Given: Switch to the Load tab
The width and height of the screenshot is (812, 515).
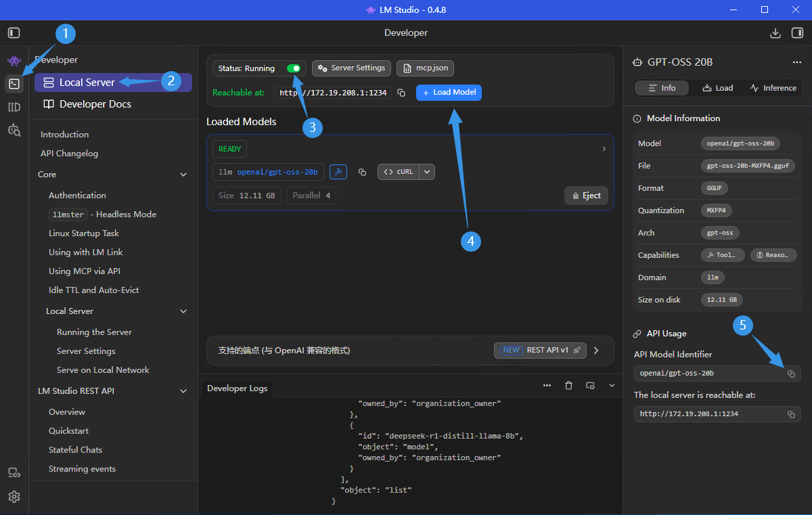Looking at the screenshot, I should (x=718, y=88).
